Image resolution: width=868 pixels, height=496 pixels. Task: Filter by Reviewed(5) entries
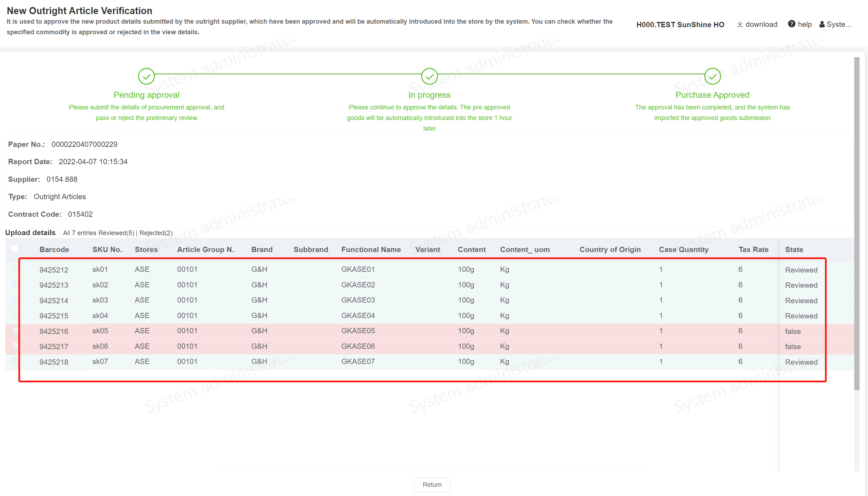coord(116,233)
